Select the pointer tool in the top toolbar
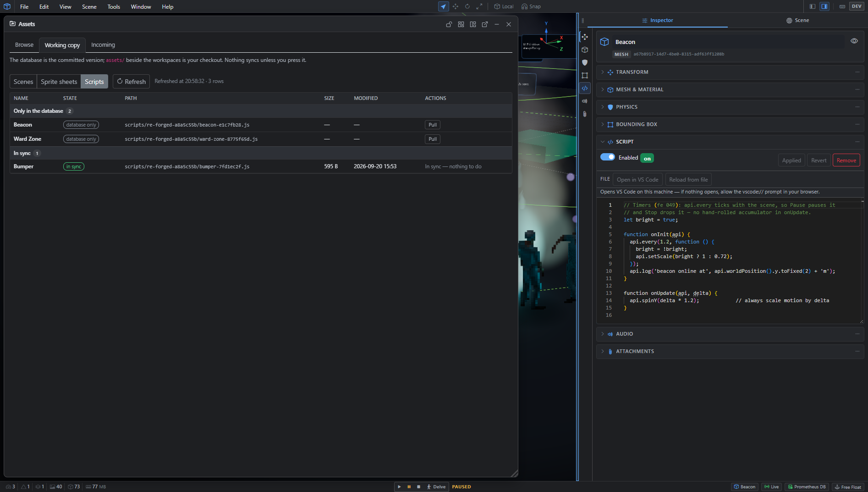The image size is (868, 492). (x=443, y=6)
